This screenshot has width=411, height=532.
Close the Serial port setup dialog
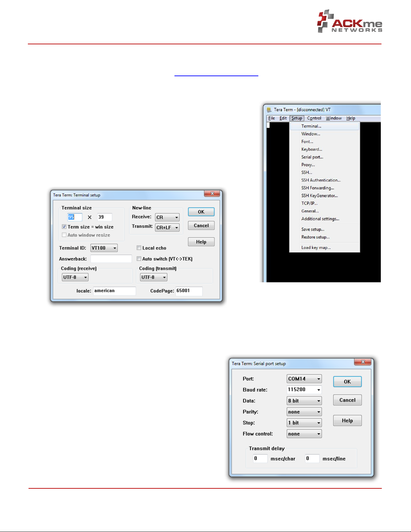[x=363, y=362]
